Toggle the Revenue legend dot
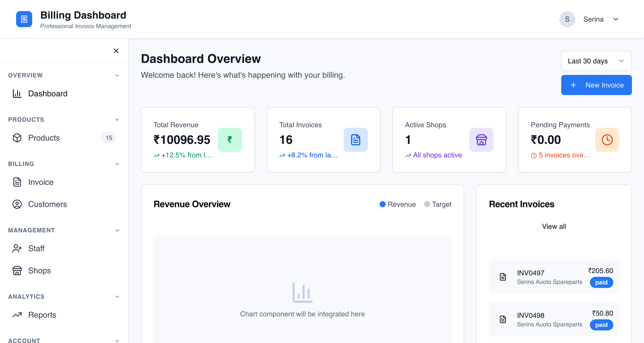This screenshot has width=644, height=343. [x=382, y=204]
